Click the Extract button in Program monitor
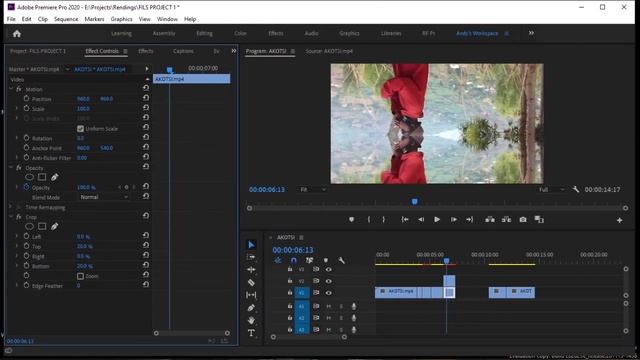 (x=506, y=220)
